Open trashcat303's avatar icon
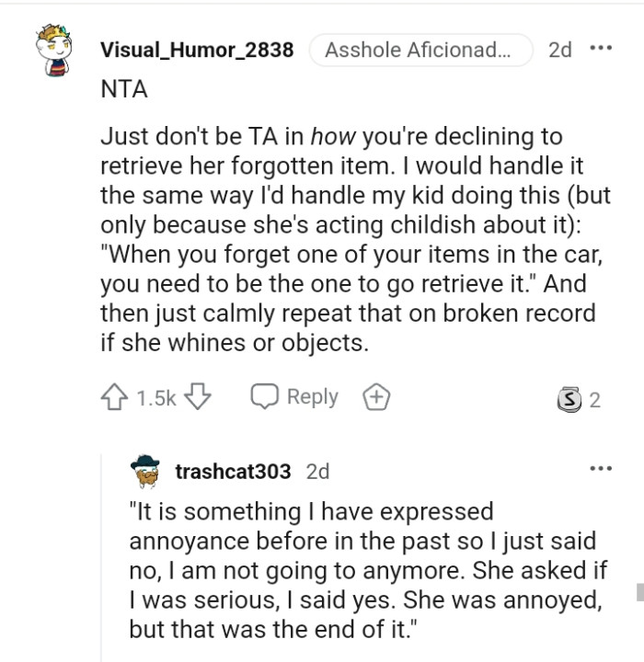644x662 pixels. (144, 472)
